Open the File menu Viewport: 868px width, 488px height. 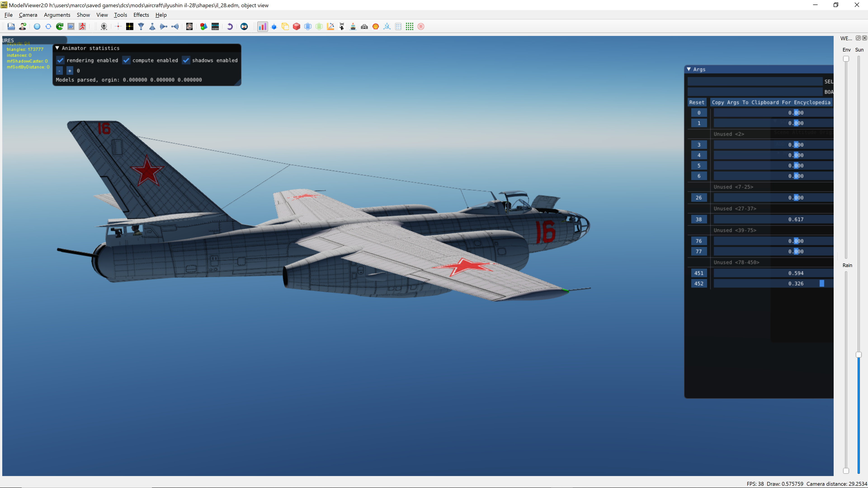coord(8,15)
